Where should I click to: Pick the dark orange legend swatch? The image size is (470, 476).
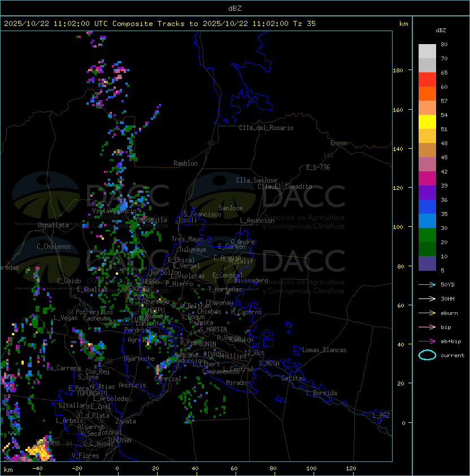(427, 93)
